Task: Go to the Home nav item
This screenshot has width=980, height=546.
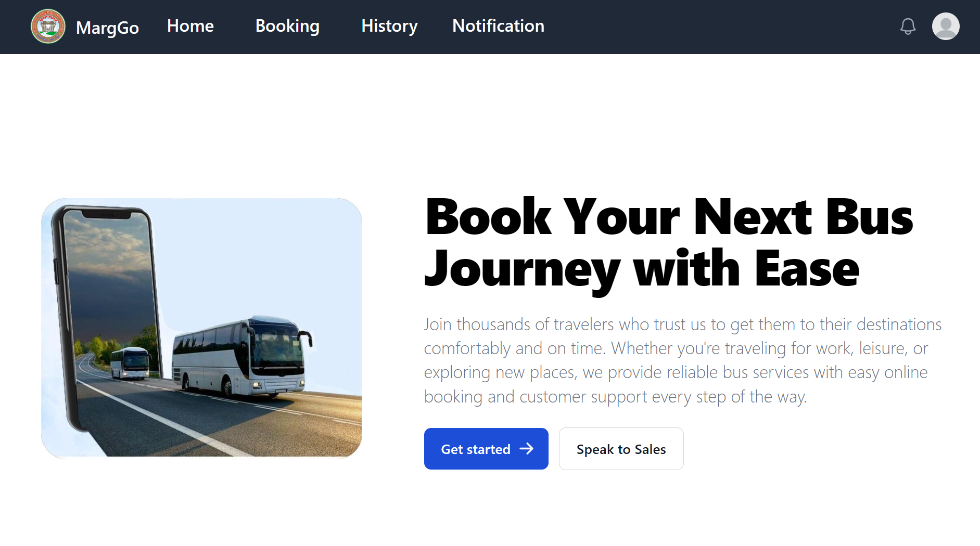Action: (190, 26)
